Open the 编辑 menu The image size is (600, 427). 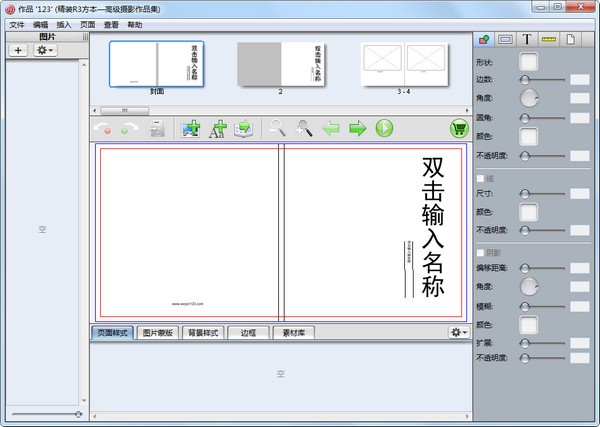(x=40, y=25)
